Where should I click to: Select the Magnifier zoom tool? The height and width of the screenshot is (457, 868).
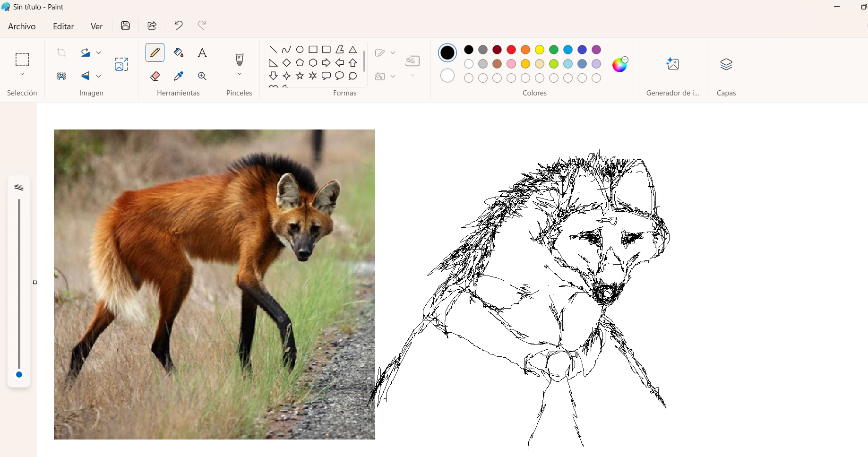coord(202,76)
